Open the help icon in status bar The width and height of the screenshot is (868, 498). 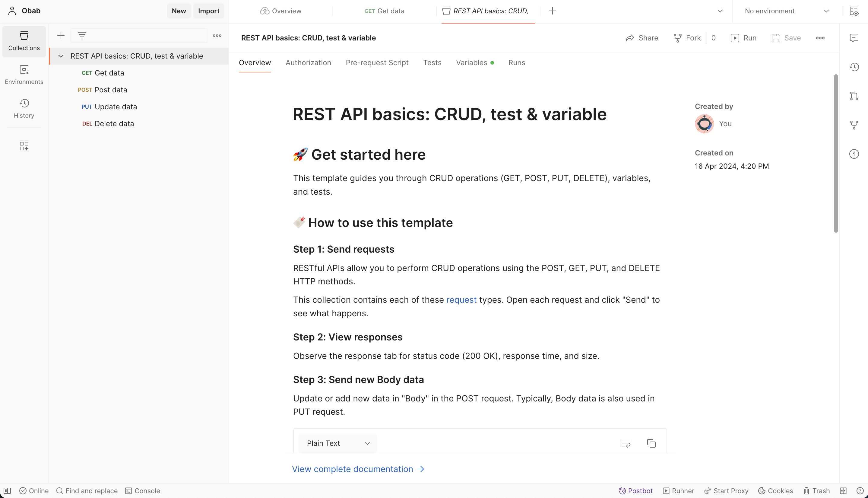coord(860,491)
